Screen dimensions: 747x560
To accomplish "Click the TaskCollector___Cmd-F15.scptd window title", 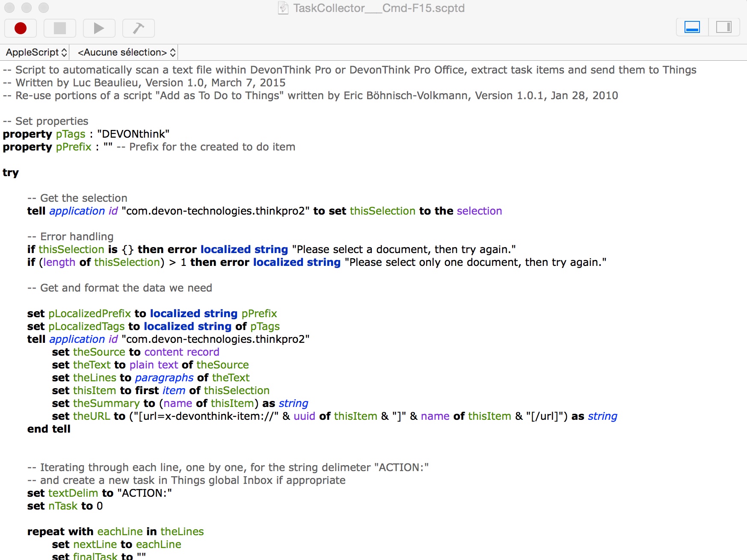I will click(x=379, y=8).
